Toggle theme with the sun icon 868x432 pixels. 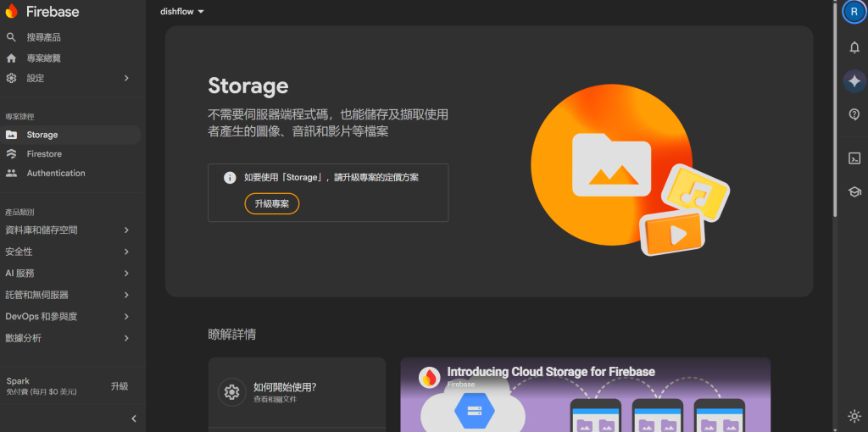click(854, 416)
